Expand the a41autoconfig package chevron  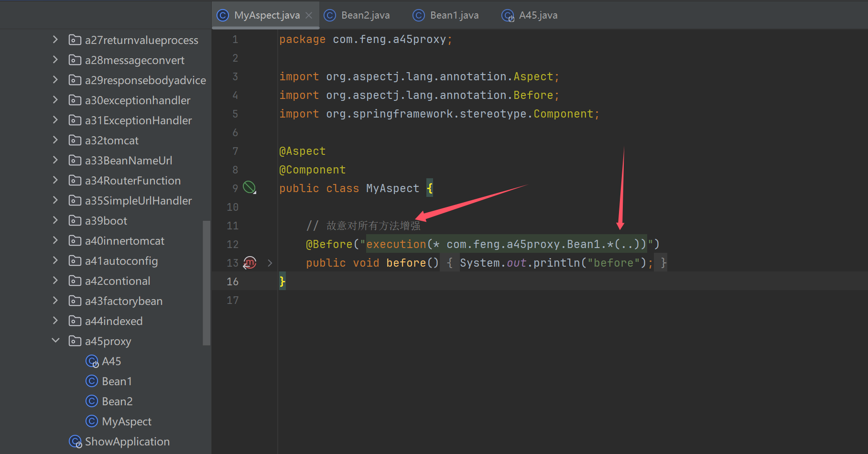(x=55, y=260)
